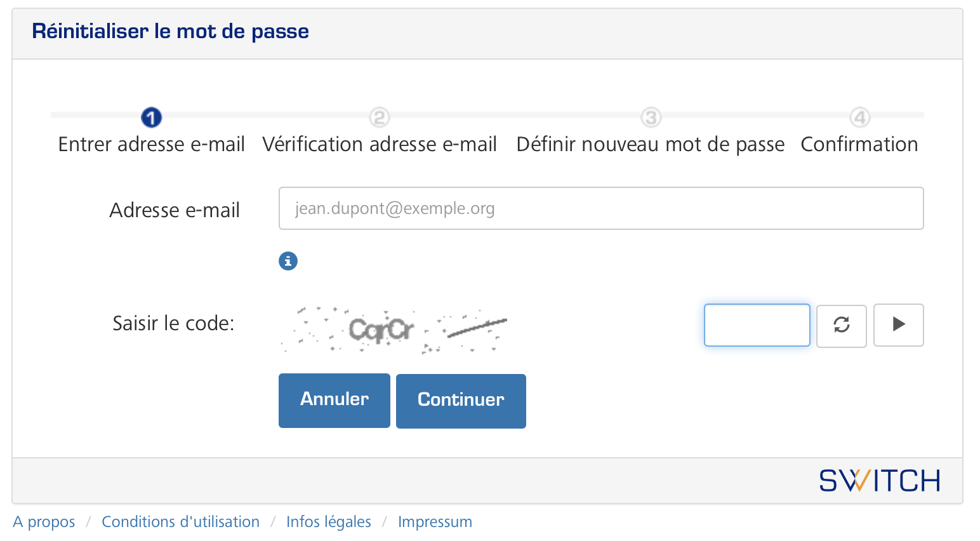980x541 pixels.
Task: Open the A propos link
Action: tap(44, 522)
